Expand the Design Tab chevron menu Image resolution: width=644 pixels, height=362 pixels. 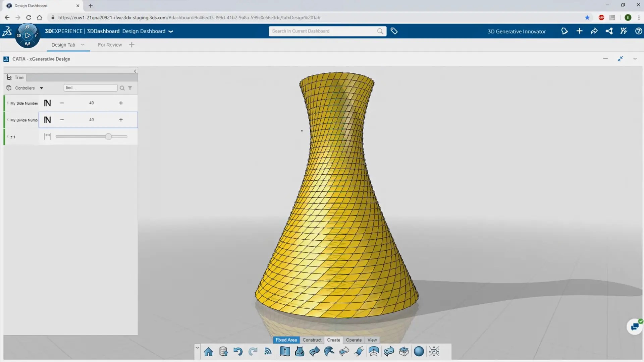coord(83,45)
